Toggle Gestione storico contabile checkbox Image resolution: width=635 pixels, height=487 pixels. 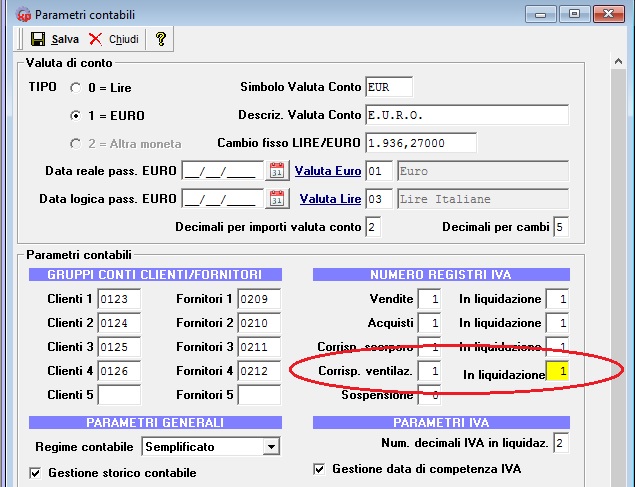point(37,473)
